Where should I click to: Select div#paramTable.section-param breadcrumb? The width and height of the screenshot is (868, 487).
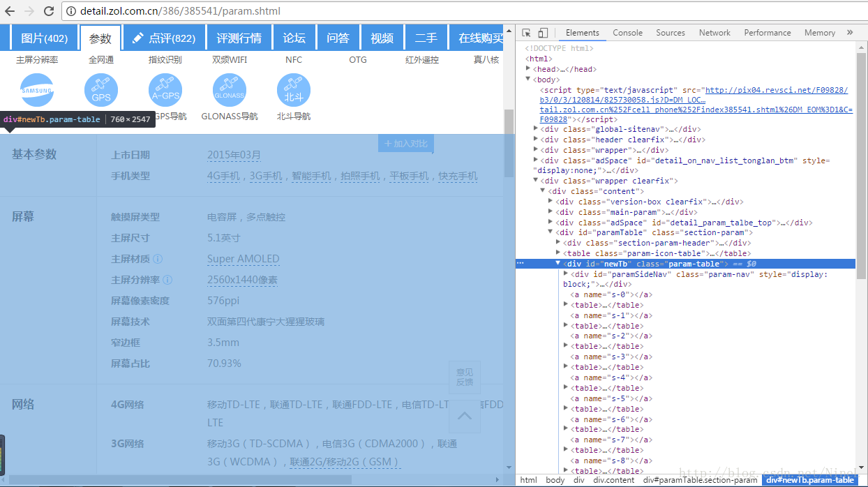point(700,480)
